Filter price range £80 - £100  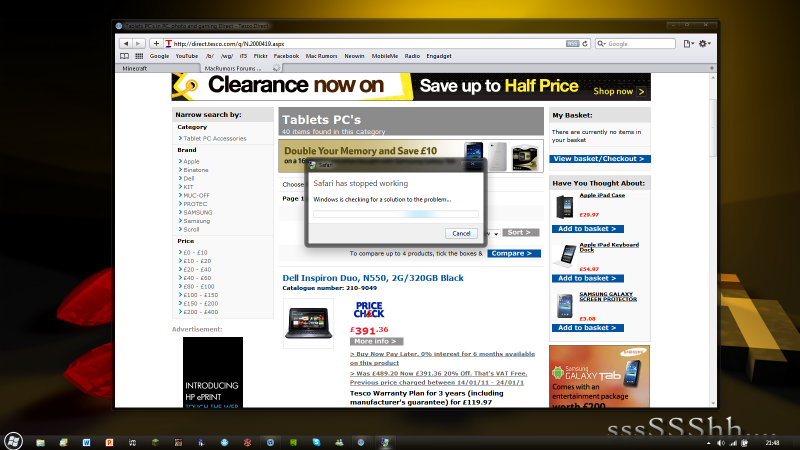pyautogui.click(x=199, y=287)
